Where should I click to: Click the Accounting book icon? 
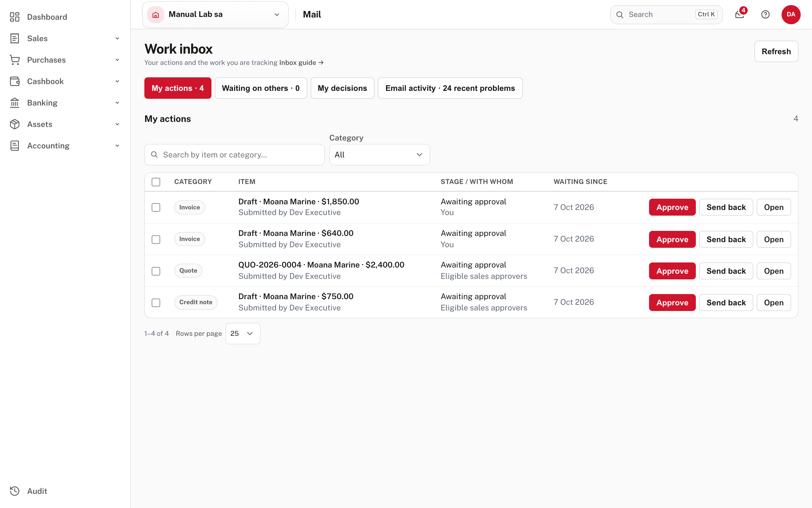[x=14, y=146]
